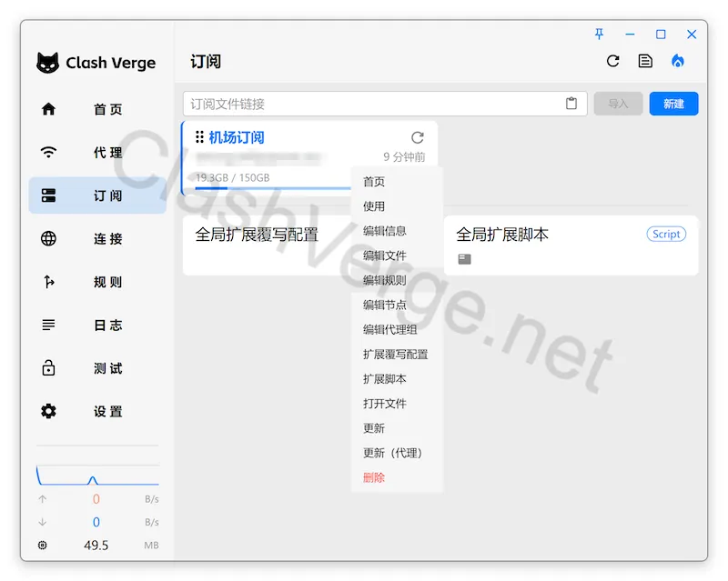
Task: Choose 首页 in the context menu
Action: click(x=397, y=182)
